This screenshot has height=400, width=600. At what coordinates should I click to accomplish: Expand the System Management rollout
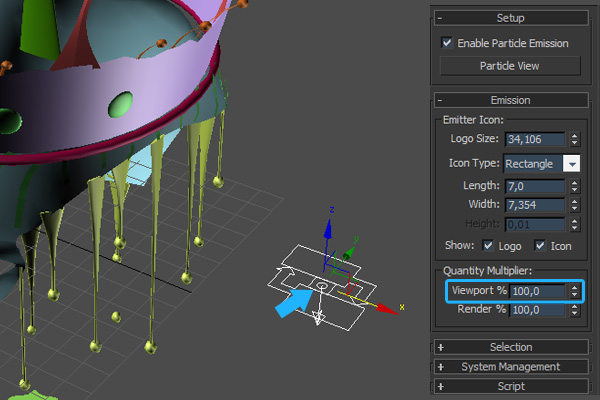tap(511, 366)
